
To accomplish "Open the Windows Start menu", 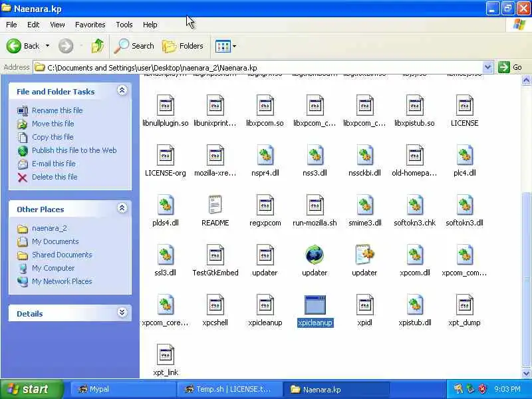I will tap(31, 389).
